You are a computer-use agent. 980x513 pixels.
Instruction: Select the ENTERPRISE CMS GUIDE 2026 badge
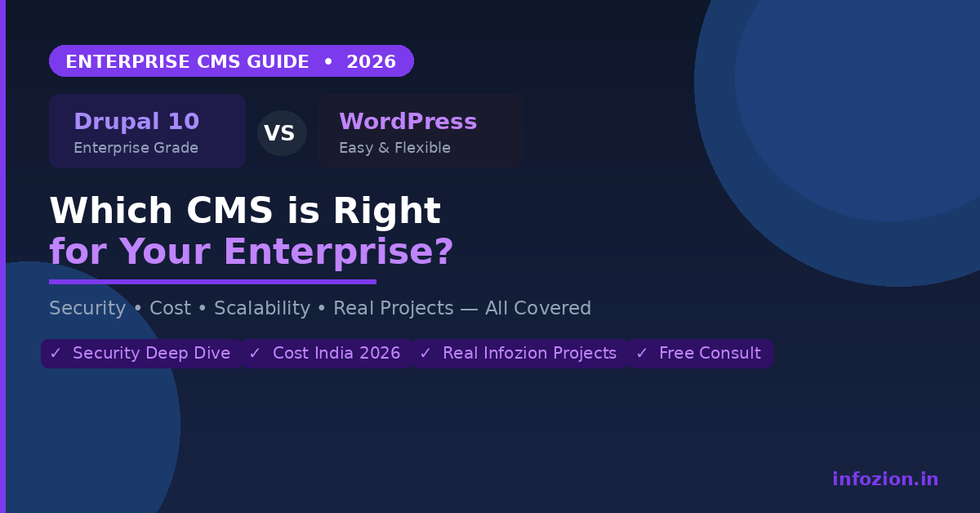[x=231, y=60]
